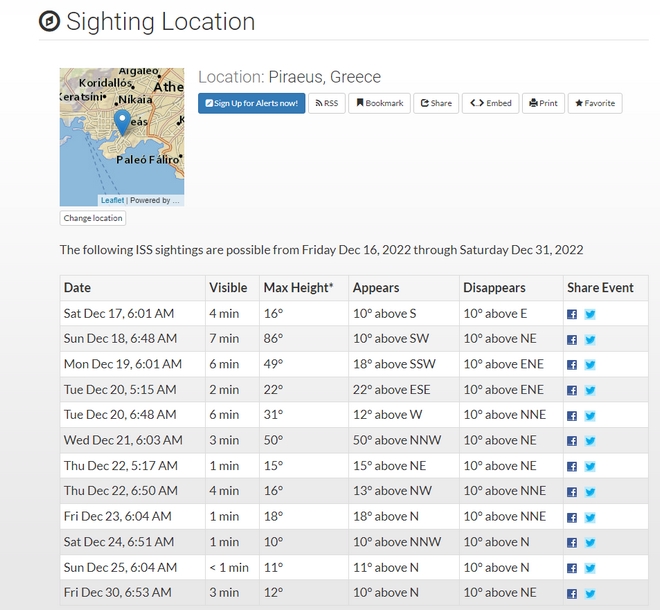Open the RSS feed
The height and width of the screenshot is (610, 660).
pyautogui.click(x=326, y=103)
